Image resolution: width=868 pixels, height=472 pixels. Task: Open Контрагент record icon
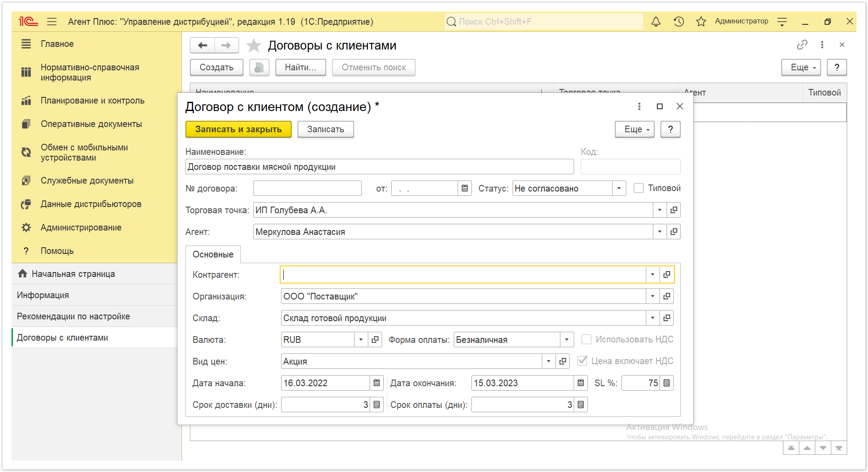[x=667, y=275]
